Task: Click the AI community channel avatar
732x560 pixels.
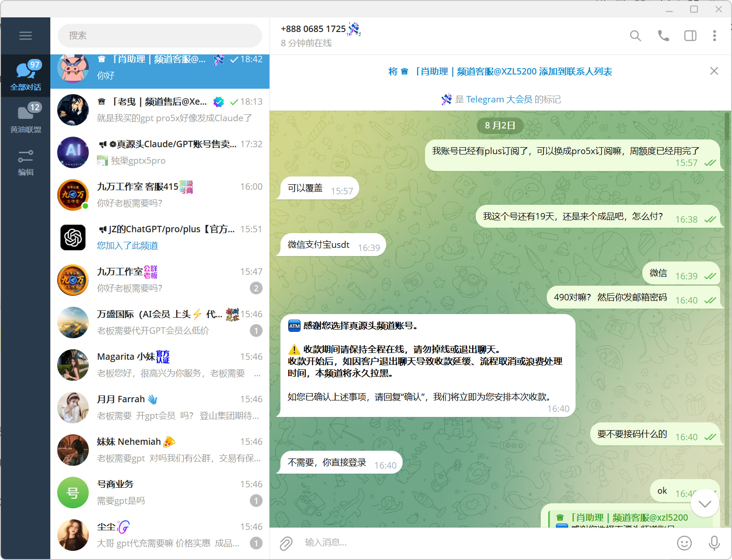Action: (73, 152)
